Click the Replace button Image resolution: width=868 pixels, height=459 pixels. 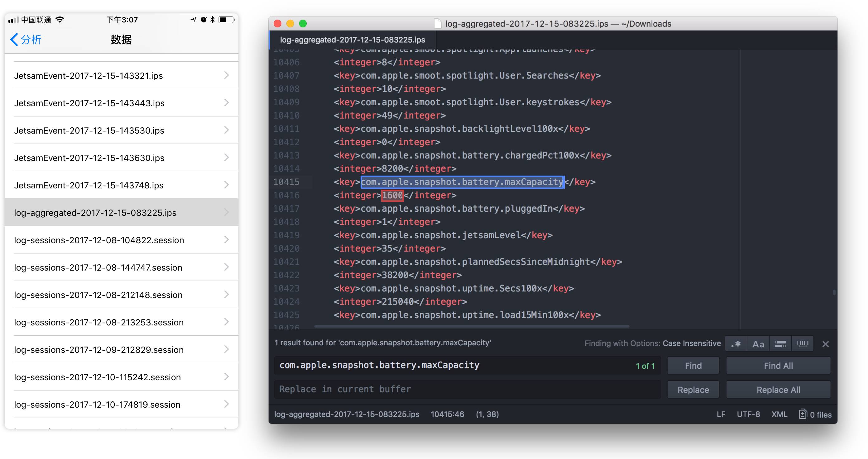(693, 390)
